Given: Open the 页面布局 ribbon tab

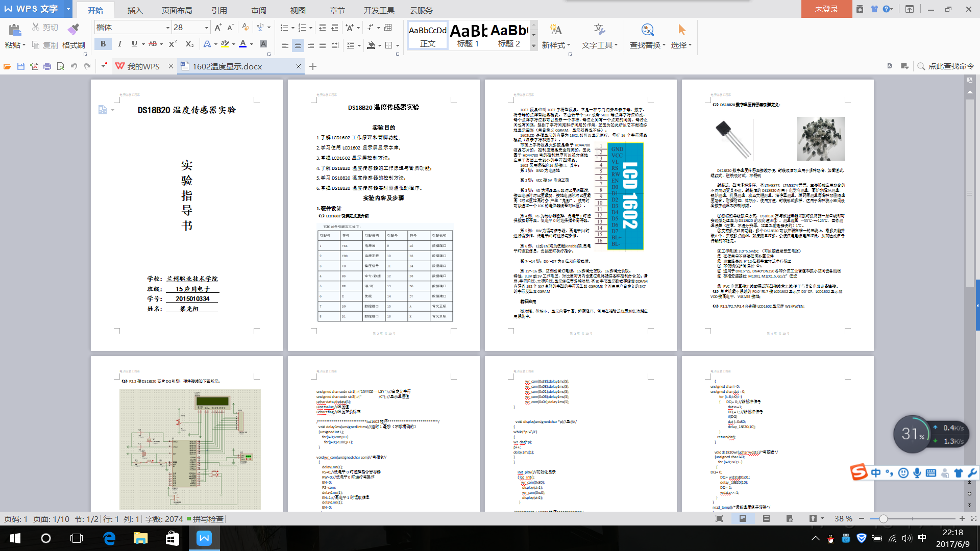Looking at the screenshot, I should [x=177, y=10].
